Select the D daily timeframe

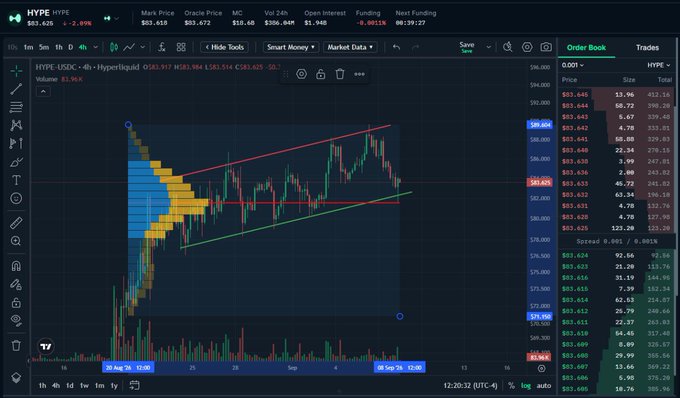coord(70,47)
